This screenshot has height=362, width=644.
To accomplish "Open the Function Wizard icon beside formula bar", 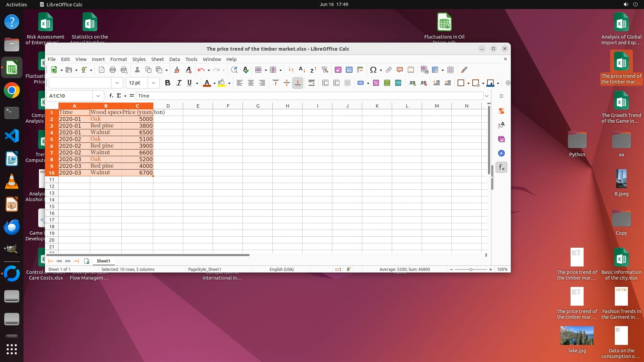I will coord(111,96).
